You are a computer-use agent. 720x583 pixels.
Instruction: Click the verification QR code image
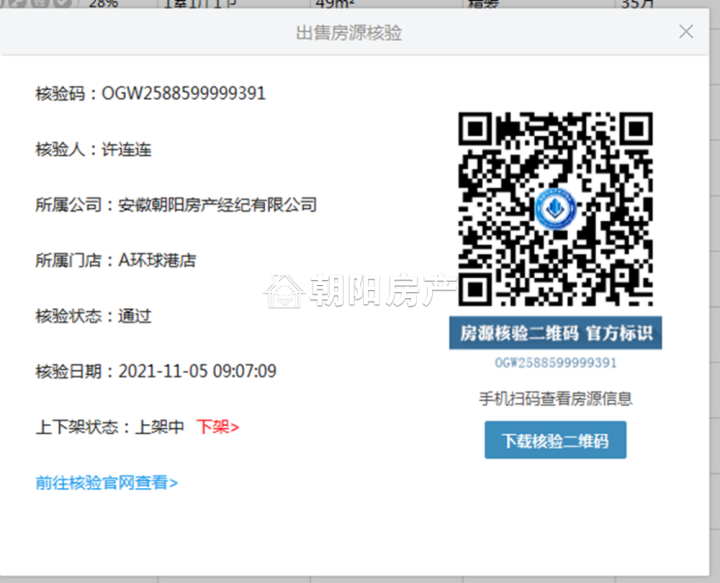tap(555, 209)
